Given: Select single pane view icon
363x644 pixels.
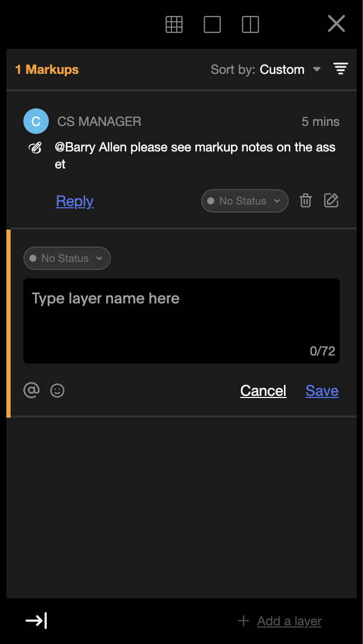Looking at the screenshot, I should [x=212, y=24].
